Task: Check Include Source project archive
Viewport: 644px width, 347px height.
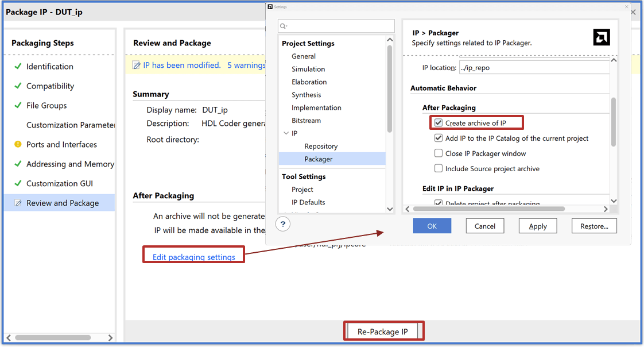Action: (x=439, y=169)
